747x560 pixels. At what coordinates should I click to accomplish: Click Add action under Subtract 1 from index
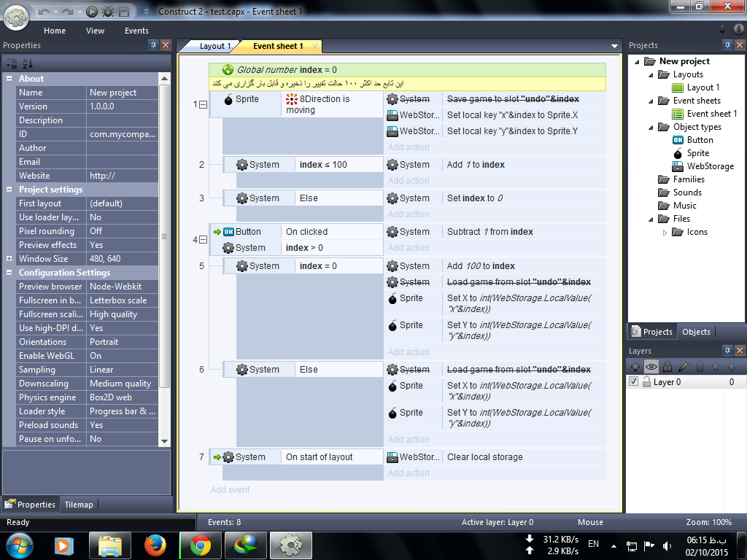409,248
